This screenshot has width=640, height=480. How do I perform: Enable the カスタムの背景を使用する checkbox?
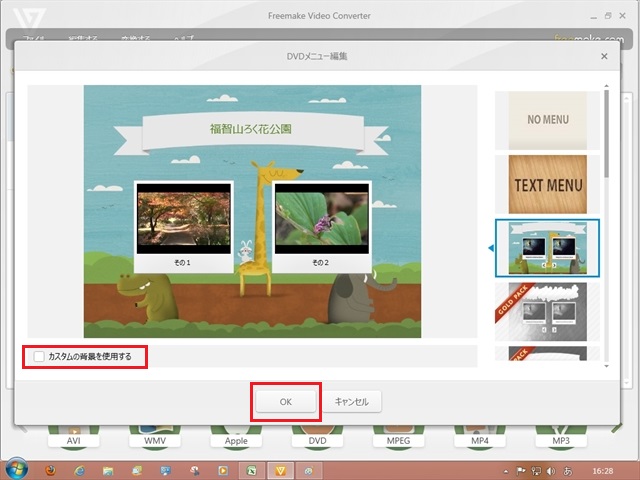(x=39, y=356)
